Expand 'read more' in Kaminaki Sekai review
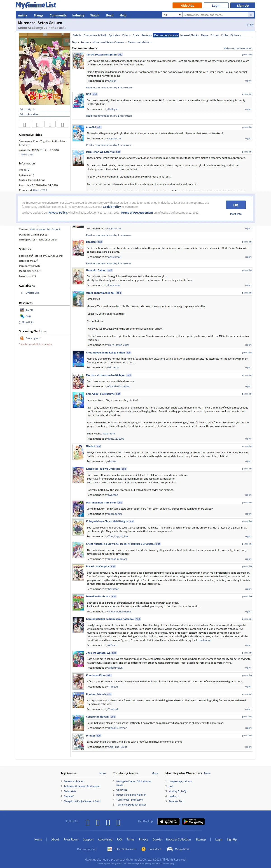The width and height of the screenshot is (271, 868). (x=205, y=640)
